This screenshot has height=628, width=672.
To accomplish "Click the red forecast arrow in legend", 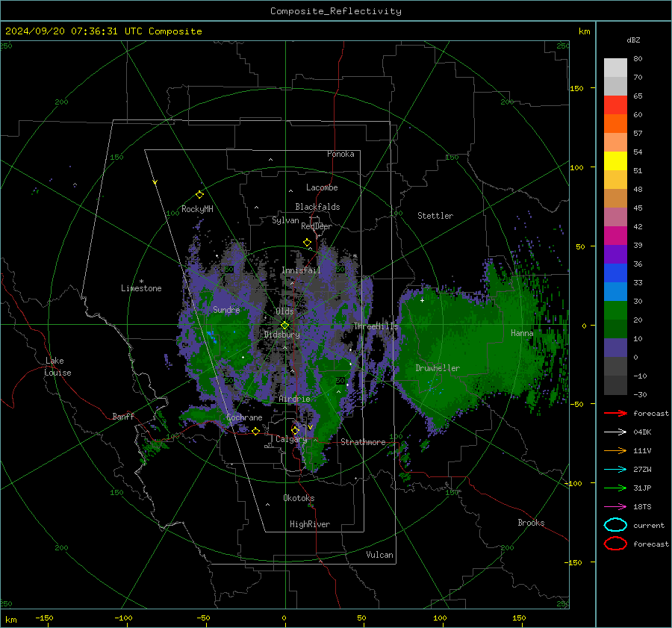I will click(615, 413).
